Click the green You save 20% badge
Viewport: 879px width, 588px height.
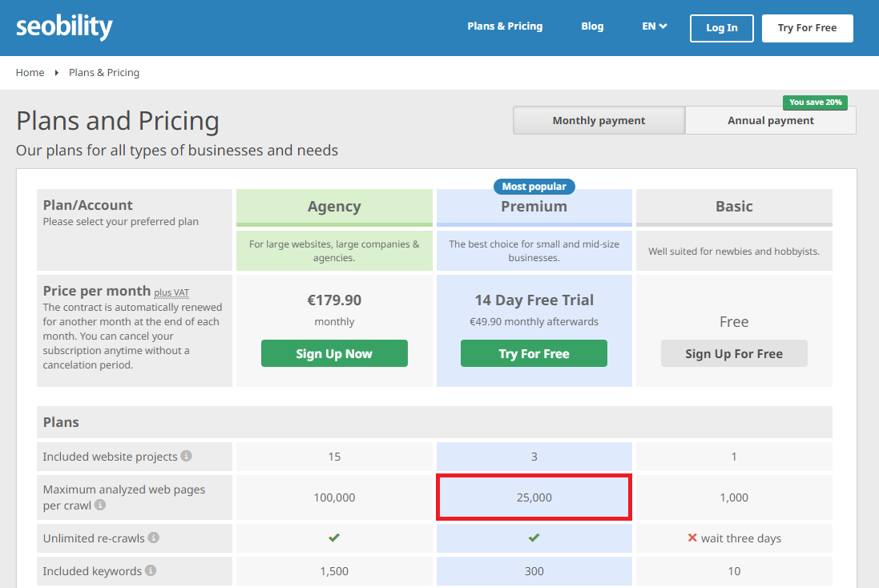[815, 103]
